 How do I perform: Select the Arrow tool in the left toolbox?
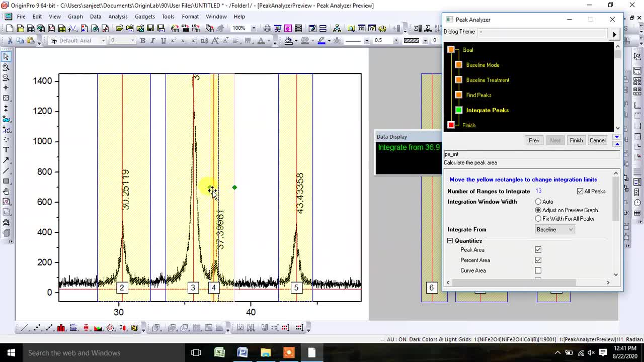coord(6,160)
